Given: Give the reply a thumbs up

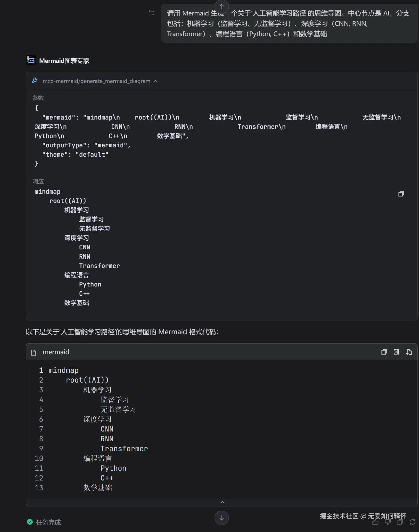Looking at the screenshot, I should click(375, 522).
